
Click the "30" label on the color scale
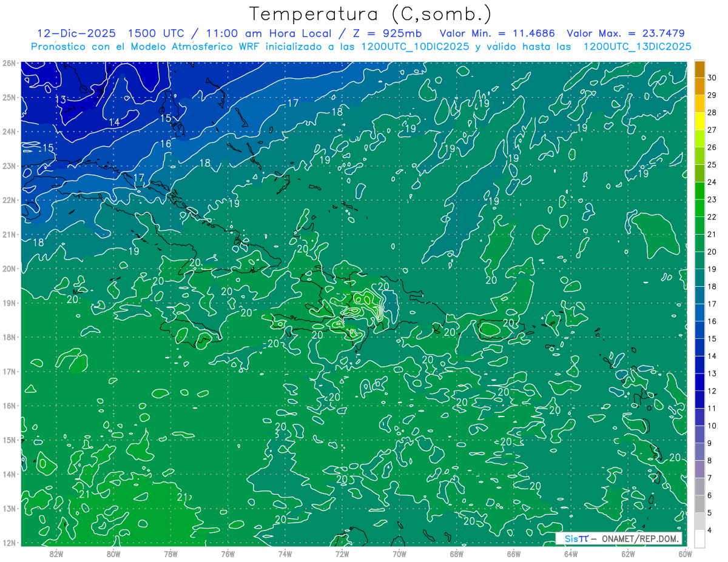(712, 78)
